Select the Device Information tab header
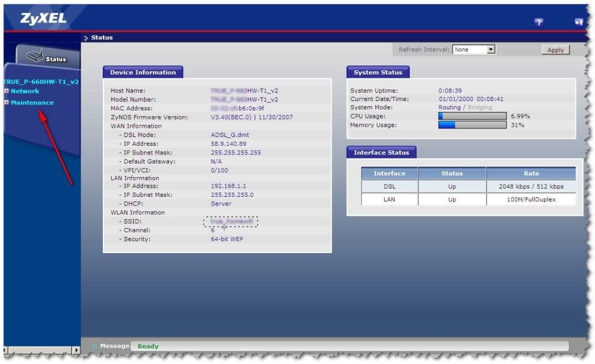Viewport: 595px width, 364px height. [143, 73]
